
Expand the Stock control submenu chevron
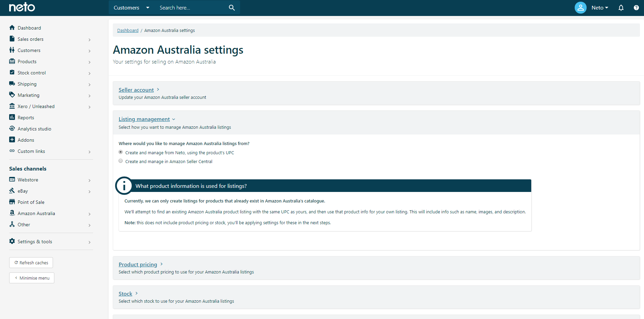coord(90,73)
